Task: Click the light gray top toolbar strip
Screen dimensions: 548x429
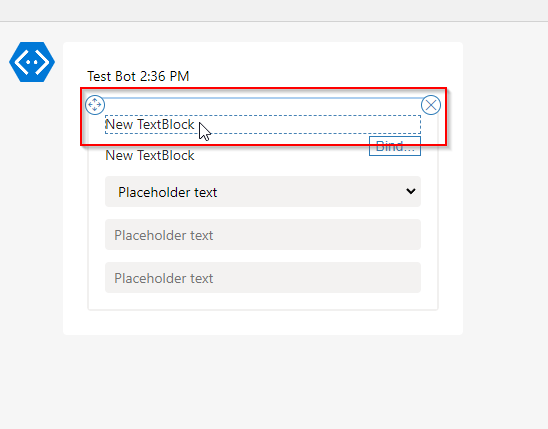Action: click(274, 10)
